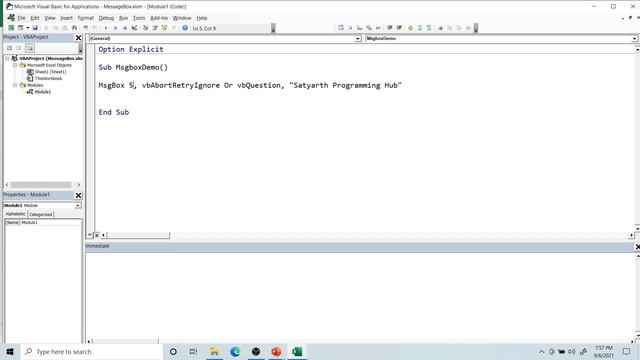Toggle Folders view in Project panel
The image size is (640, 360).
(30, 48)
